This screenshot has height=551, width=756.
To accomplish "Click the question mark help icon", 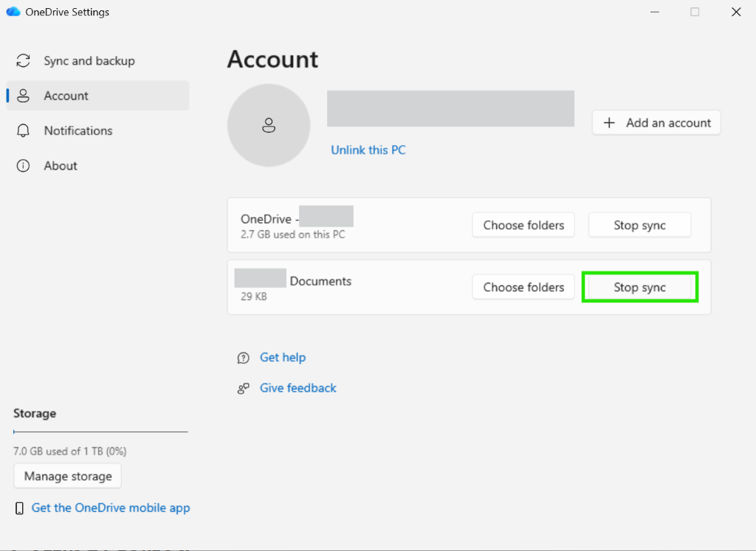I will [244, 358].
